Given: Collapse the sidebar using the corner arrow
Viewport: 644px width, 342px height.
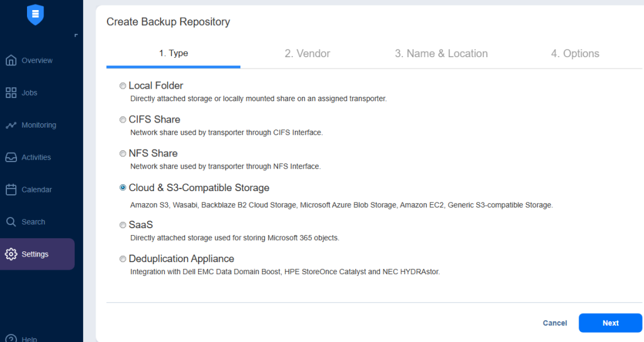Looking at the screenshot, I should [76, 36].
